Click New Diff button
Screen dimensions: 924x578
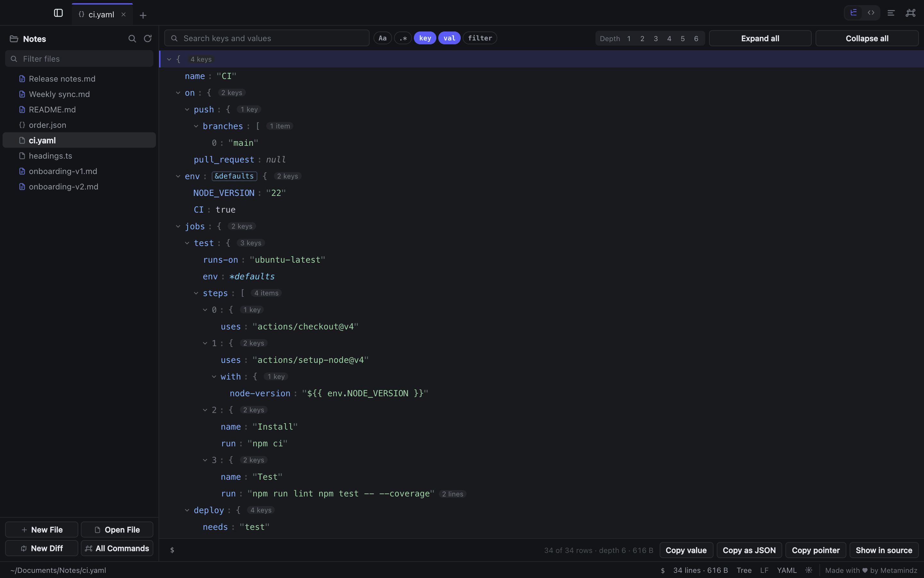point(42,548)
